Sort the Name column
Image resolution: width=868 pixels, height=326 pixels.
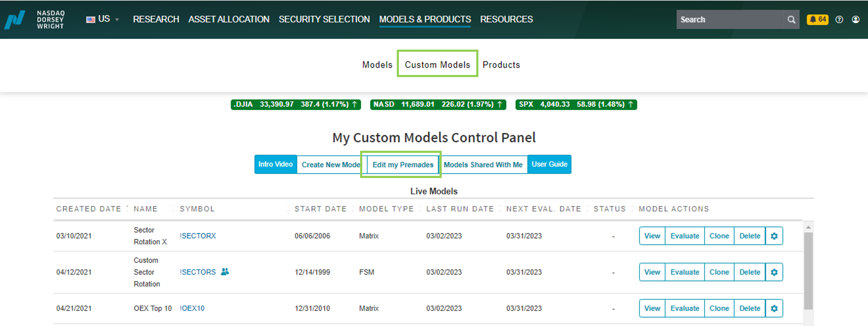145,209
